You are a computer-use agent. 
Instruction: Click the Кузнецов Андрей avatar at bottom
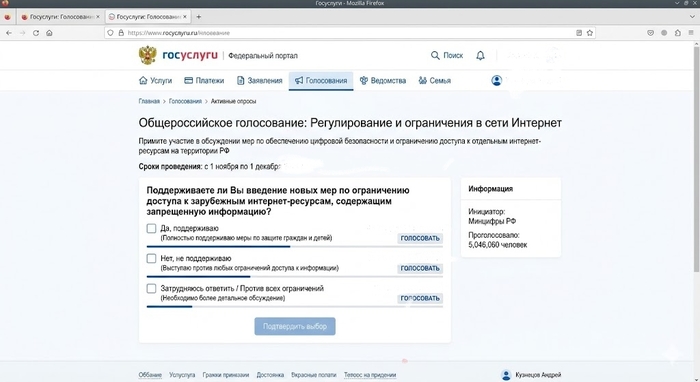tap(506, 375)
